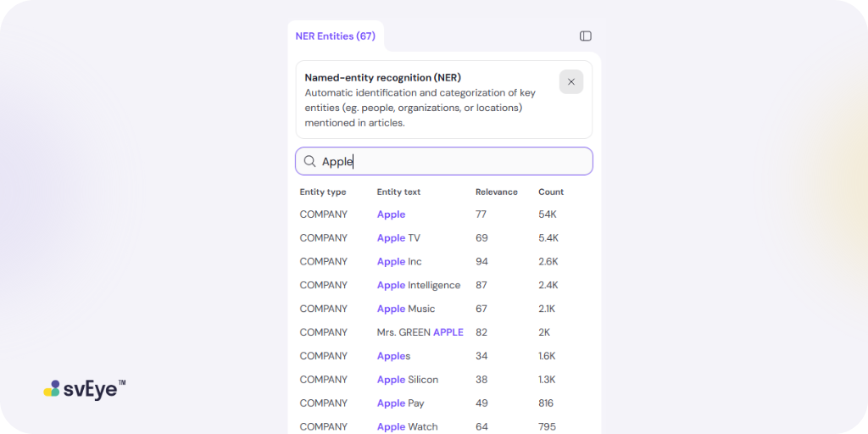
Task: Click count 2.1K for Apple Music
Action: pyautogui.click(x=548, y=309)
